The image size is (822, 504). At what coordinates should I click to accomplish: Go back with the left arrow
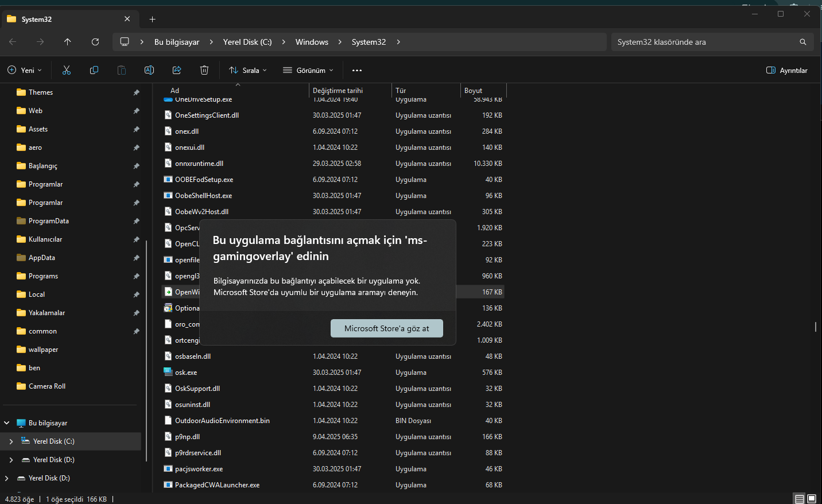coord(13,42)
